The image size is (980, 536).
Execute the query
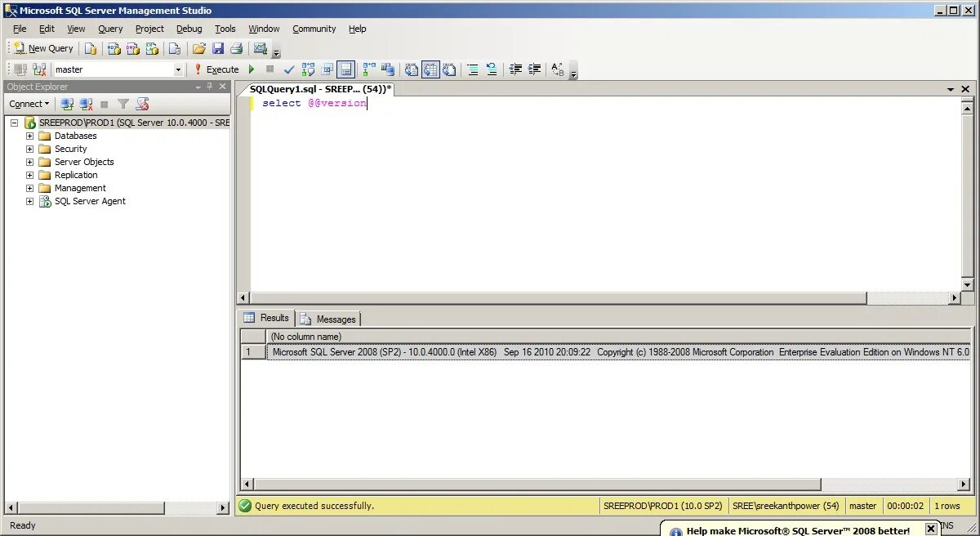pyautogui.click(x=216, y=69)
